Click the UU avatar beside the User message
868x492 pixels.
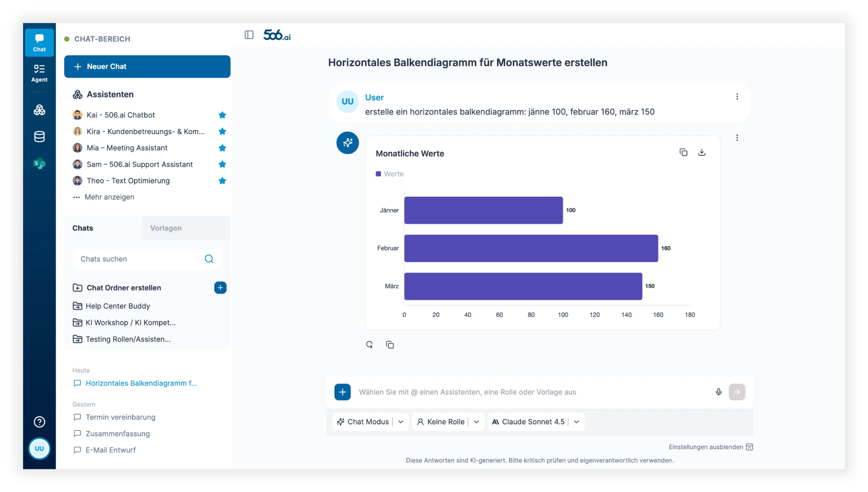point(348,102)
